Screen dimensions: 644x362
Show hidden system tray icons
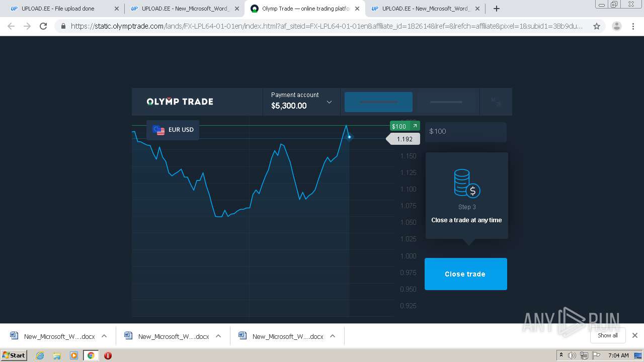561,355
